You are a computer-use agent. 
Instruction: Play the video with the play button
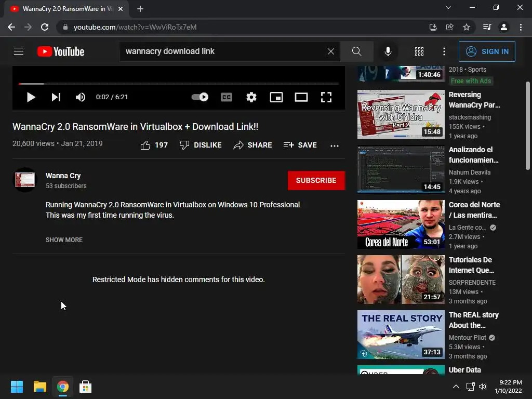(x=31, y=97)
